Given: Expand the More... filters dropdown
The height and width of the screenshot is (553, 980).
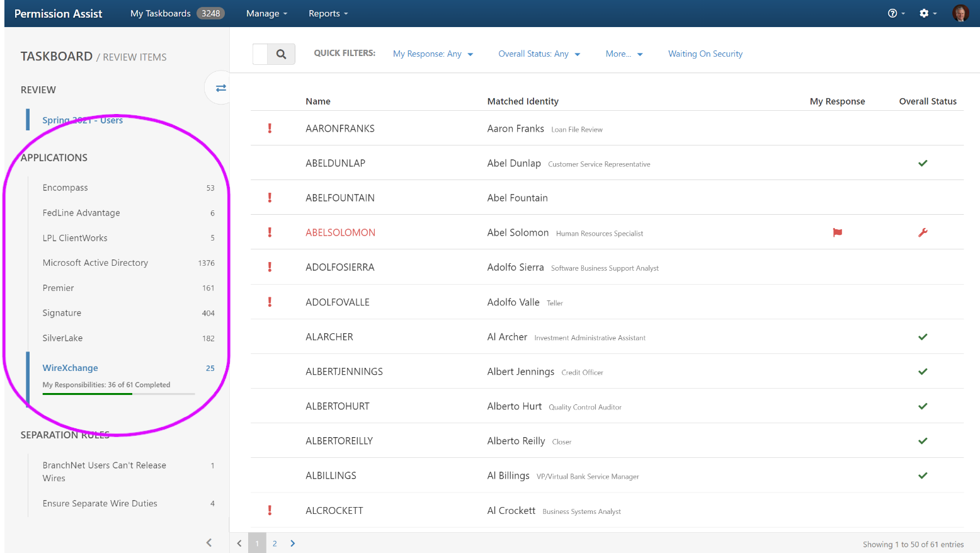Looking at the screenshot, I should point(624,54).
